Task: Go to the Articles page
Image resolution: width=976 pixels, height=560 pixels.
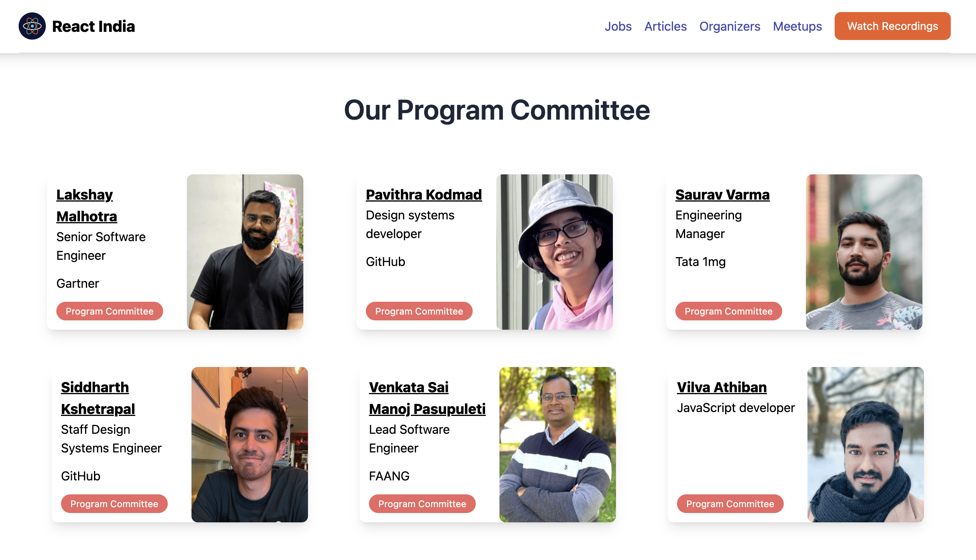Action: 665,26
